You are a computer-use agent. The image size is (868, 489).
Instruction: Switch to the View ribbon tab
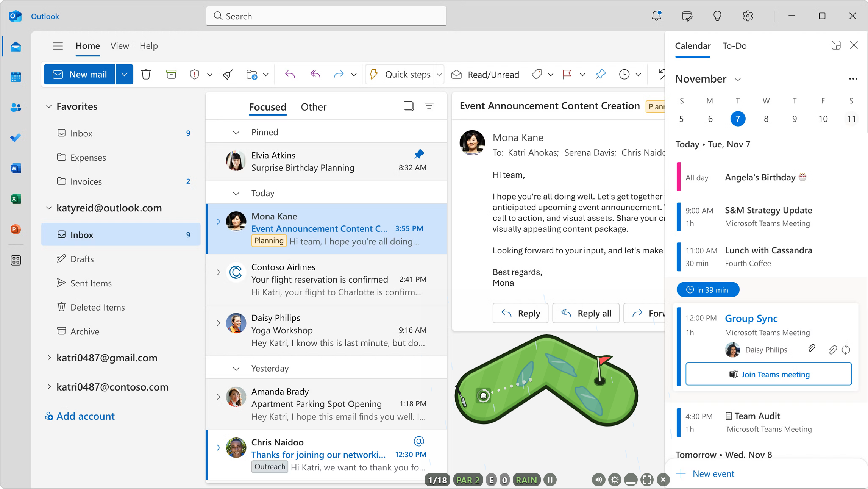pos(120,46)
